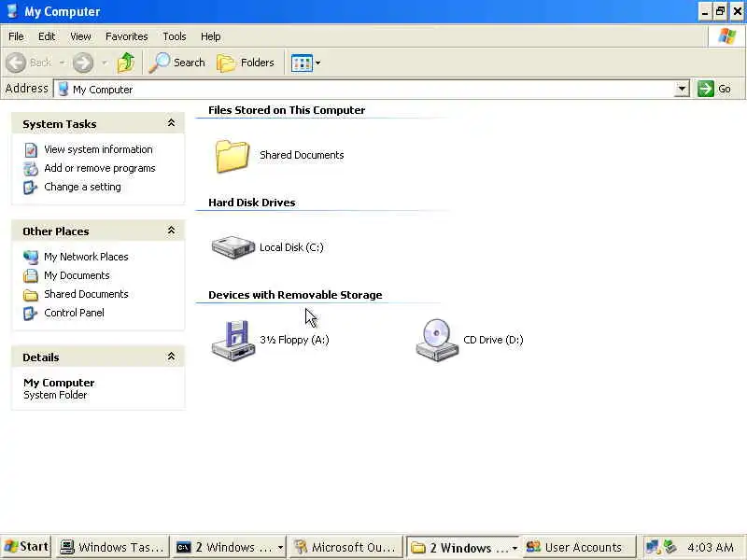Select the CD Drive (D:) icon
The height and width of the screenshot is (560, 747).
pos(437,341)
